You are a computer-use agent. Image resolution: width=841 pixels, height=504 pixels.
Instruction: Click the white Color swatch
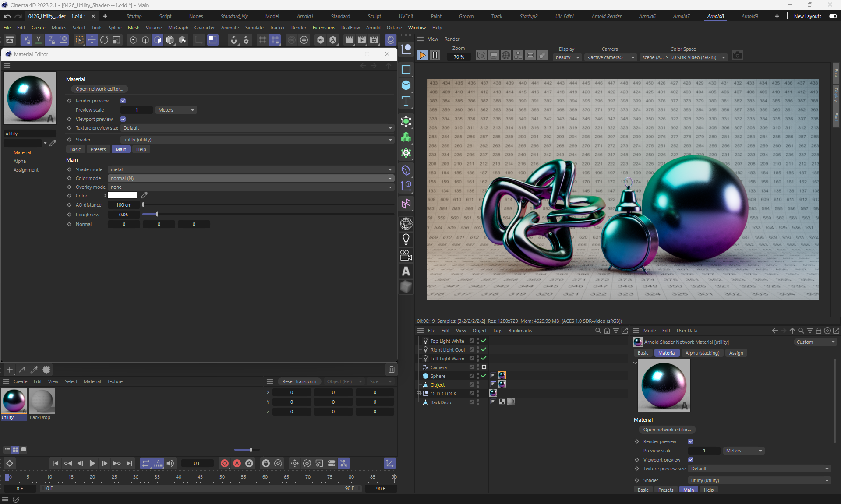122,195
